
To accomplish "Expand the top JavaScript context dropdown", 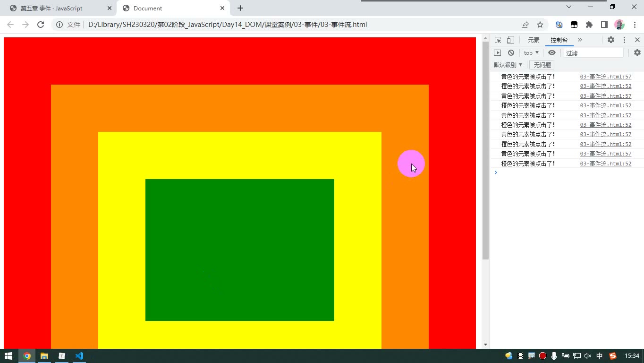I will click(531, 53).
